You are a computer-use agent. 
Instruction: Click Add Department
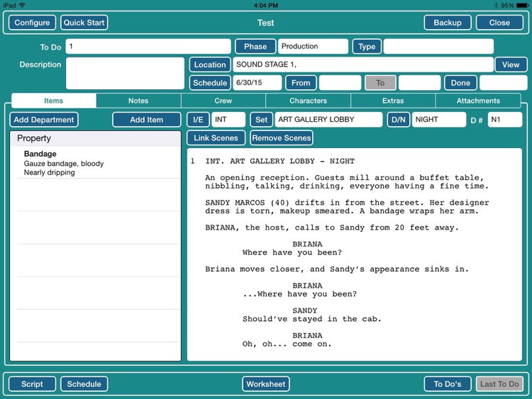[x=44, y=120]
